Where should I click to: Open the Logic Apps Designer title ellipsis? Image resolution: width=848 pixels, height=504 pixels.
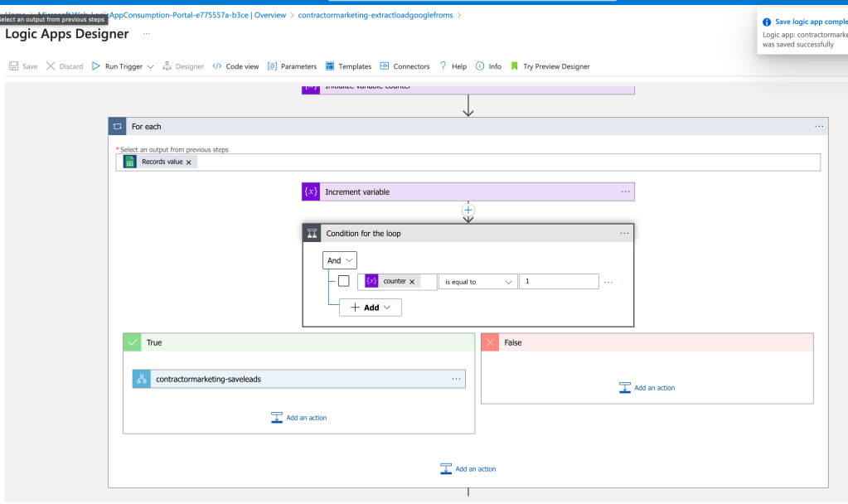[146, 33]
